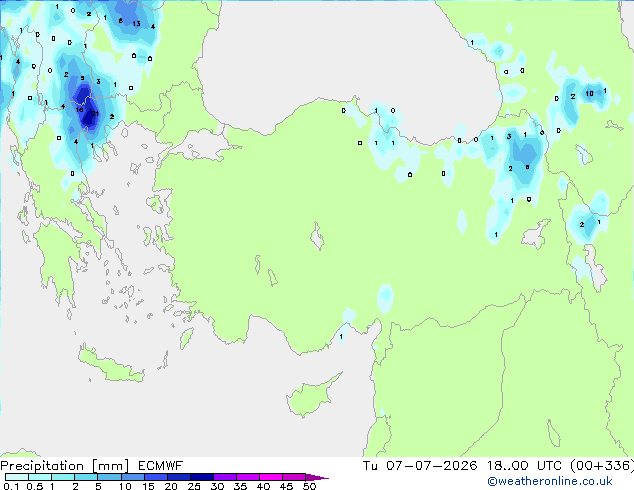Click the "Tu 07-07-2026" date text
The width and height of the screenshot is (634, 490).
tap(420, 466)
